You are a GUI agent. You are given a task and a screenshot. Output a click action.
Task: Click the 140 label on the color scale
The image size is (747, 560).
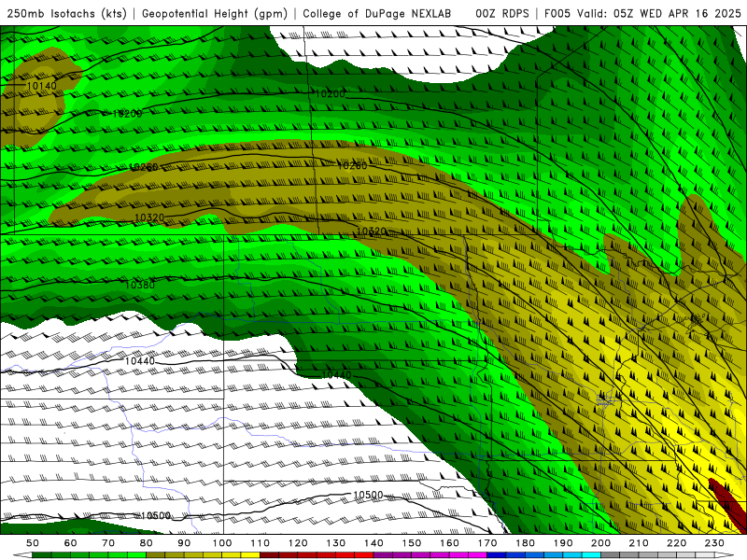[374, 543]
